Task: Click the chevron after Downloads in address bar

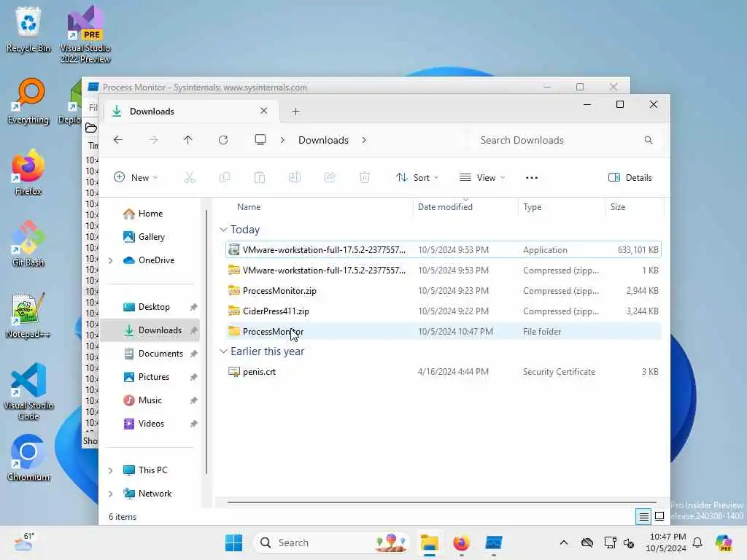Action: click(x=364, y=140)
